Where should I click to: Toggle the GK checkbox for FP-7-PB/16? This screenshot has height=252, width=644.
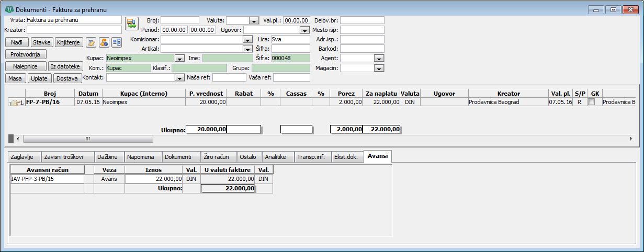coord(591,102)
